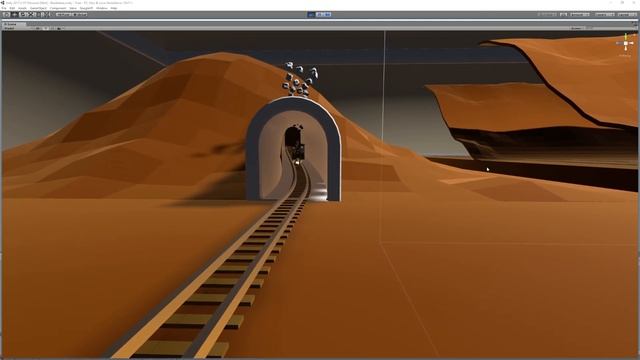Open the File menu

coord(4,8)
